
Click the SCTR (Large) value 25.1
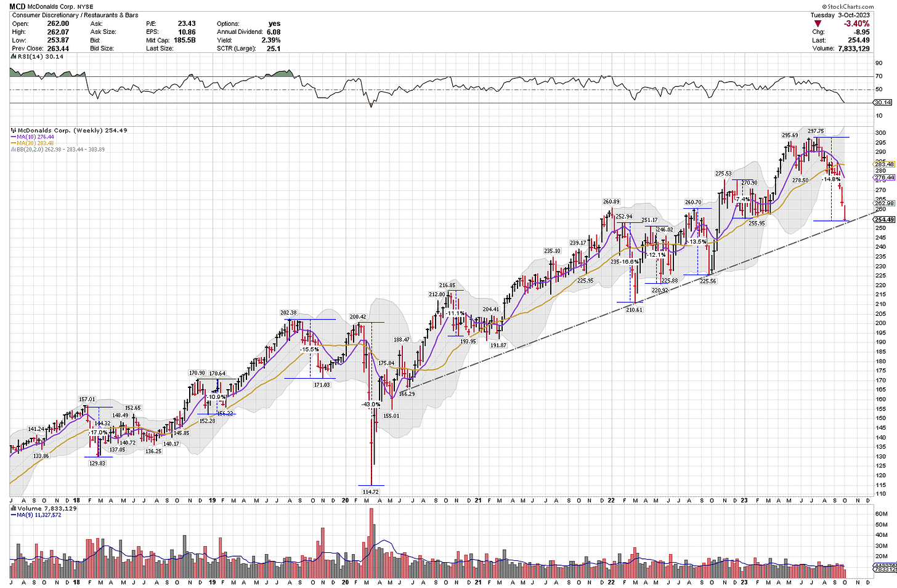point(274,48)
